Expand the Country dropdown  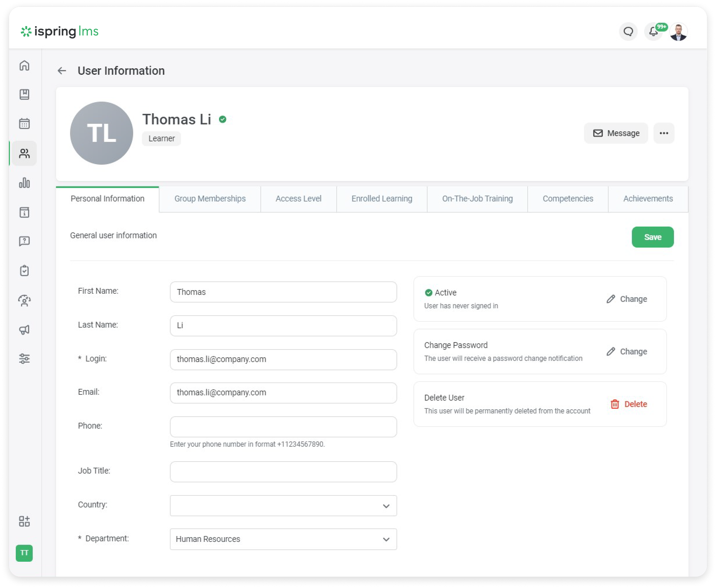pyautogui.click(x=283, y=506)
